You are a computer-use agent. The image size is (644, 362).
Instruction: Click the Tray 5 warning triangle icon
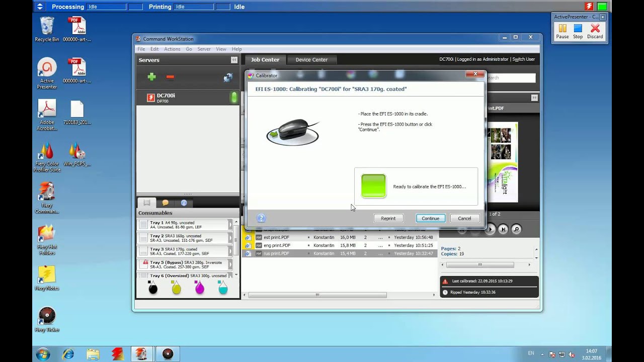145,262
